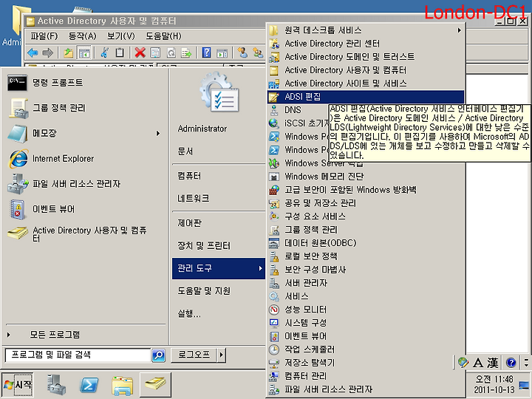
Task: Click the clock showing 오전 11:48
Action: 494,379
